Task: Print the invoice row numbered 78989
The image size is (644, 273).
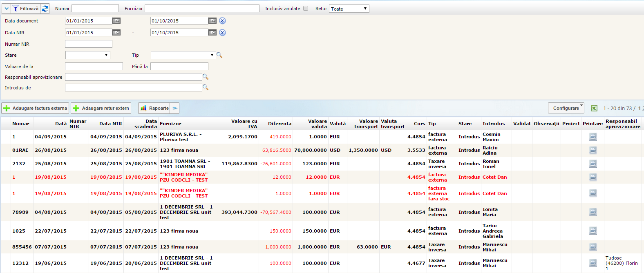Action: [593, 212]
